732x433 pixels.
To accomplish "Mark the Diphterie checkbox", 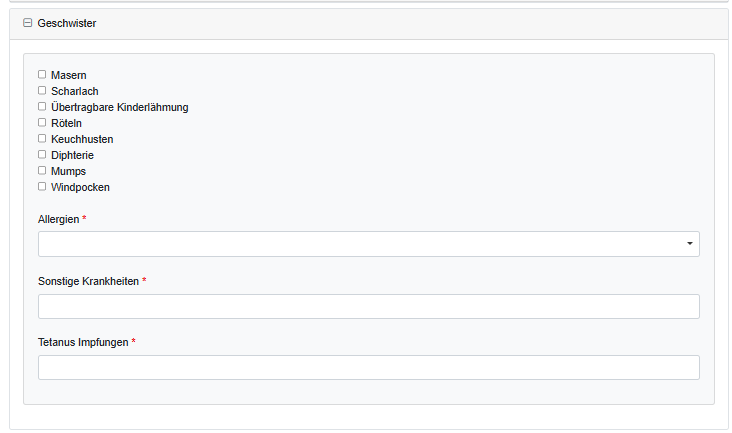I will (42, 154).
